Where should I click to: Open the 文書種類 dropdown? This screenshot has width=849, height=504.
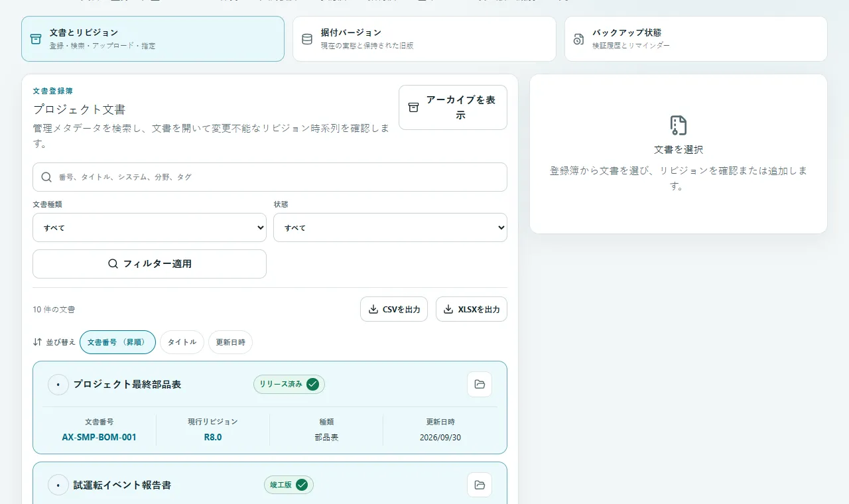coord(149,227)
